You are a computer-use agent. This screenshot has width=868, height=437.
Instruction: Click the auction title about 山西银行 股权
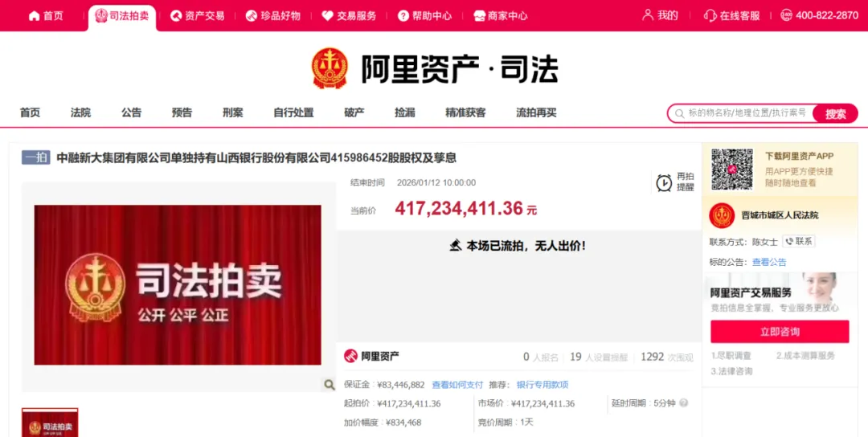pos(257,157)
